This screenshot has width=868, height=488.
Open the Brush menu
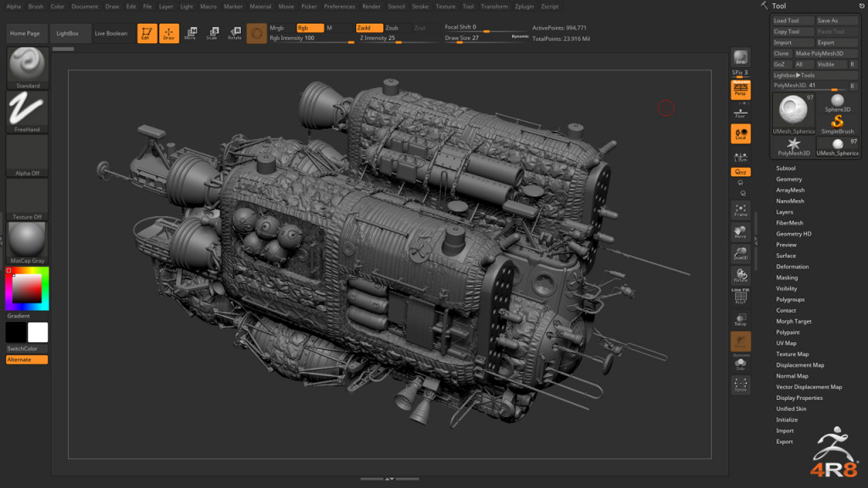click(x=36, y=7)
